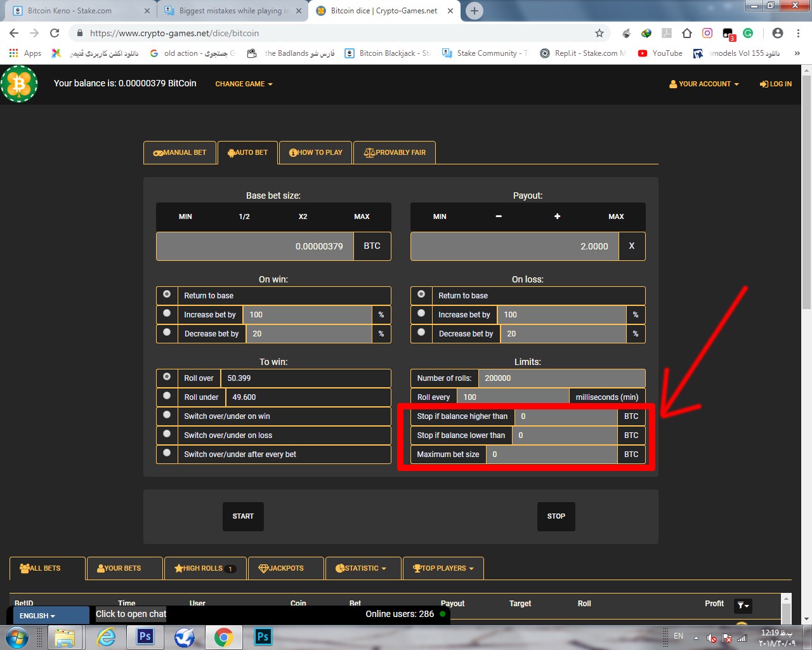Select Increase bet by under On win
812x650 pixels.
167,313
